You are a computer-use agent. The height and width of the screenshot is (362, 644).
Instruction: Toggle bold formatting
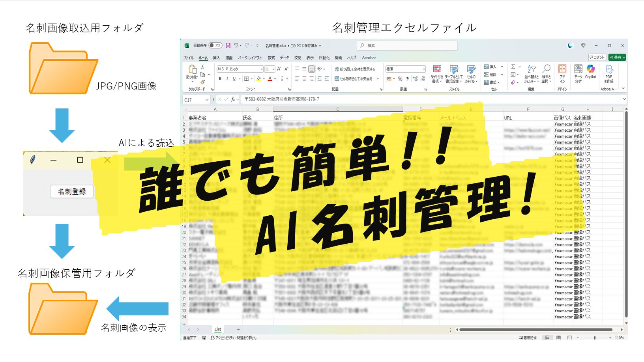220,79
